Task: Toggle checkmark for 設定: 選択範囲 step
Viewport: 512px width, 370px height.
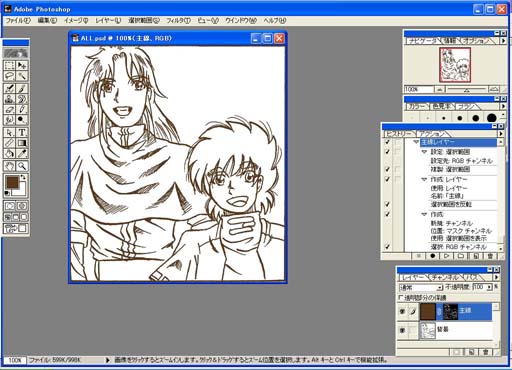Action: tap(387, 152)
